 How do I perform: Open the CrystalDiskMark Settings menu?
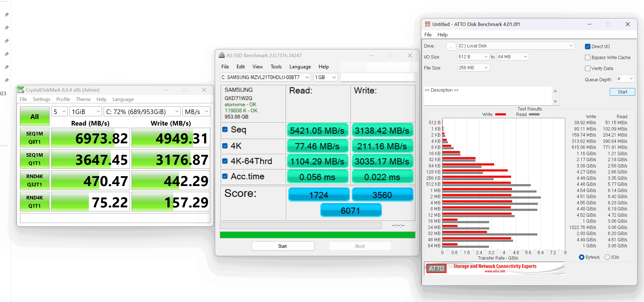pos(41,99)
